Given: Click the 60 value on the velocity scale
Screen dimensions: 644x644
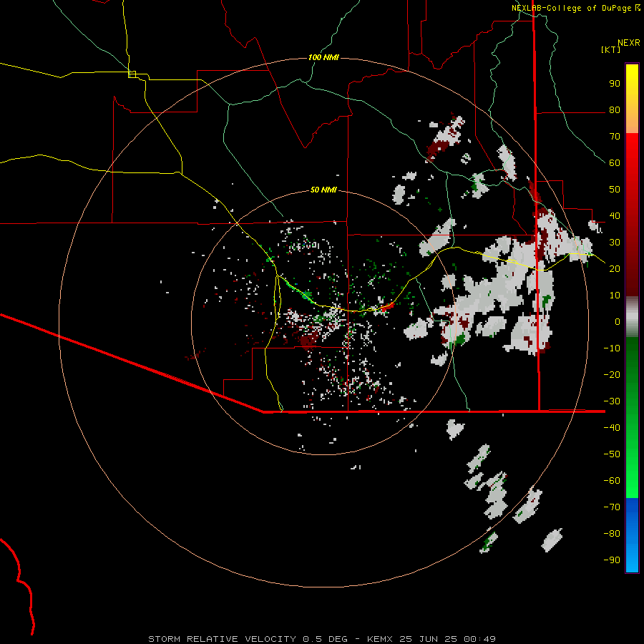Looking at the screenshot, I should coord(615,162).
